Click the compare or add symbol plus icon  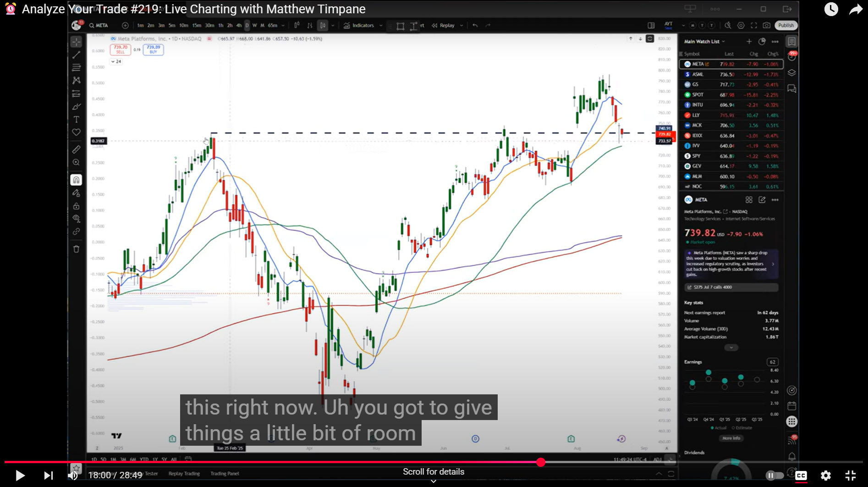(125, 25)
